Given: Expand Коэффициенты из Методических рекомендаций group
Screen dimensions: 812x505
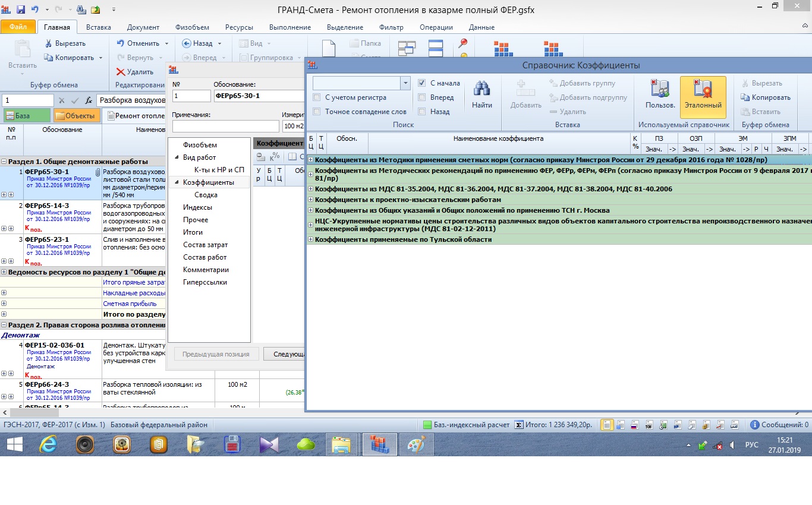Looking at the screenshot, I should (x=310, y=174).
